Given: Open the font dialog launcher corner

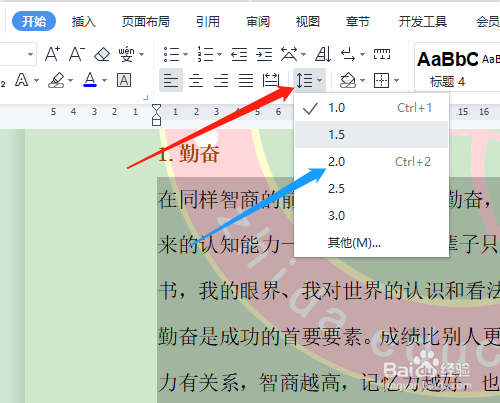Looking at the screenshot, I should (x=145, y=97).
